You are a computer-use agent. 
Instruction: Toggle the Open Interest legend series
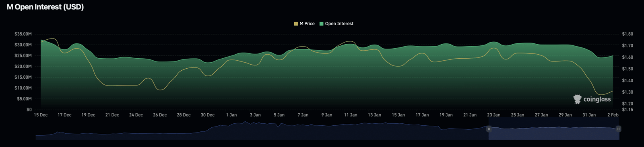tap(336, 24)
